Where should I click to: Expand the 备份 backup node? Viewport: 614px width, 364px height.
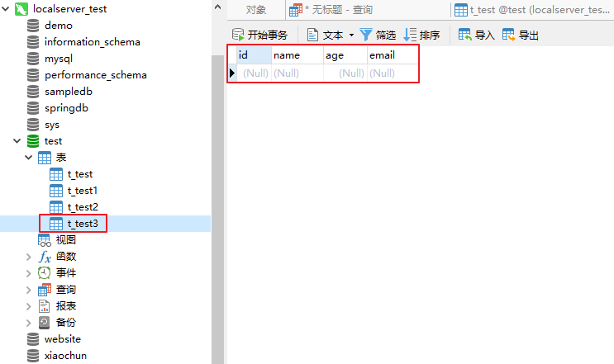tap(29, 323)
